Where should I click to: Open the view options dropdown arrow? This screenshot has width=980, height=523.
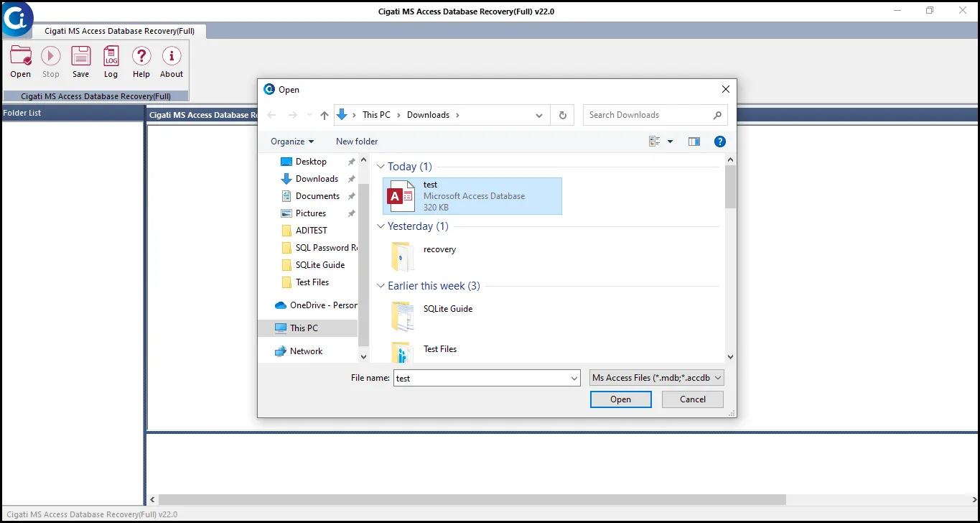(670, 142)
